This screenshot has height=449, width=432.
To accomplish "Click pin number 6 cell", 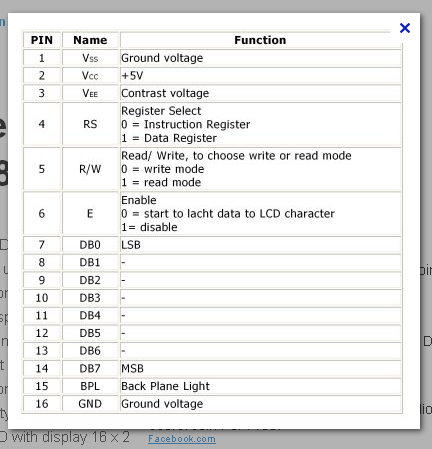I will point(42,213).
